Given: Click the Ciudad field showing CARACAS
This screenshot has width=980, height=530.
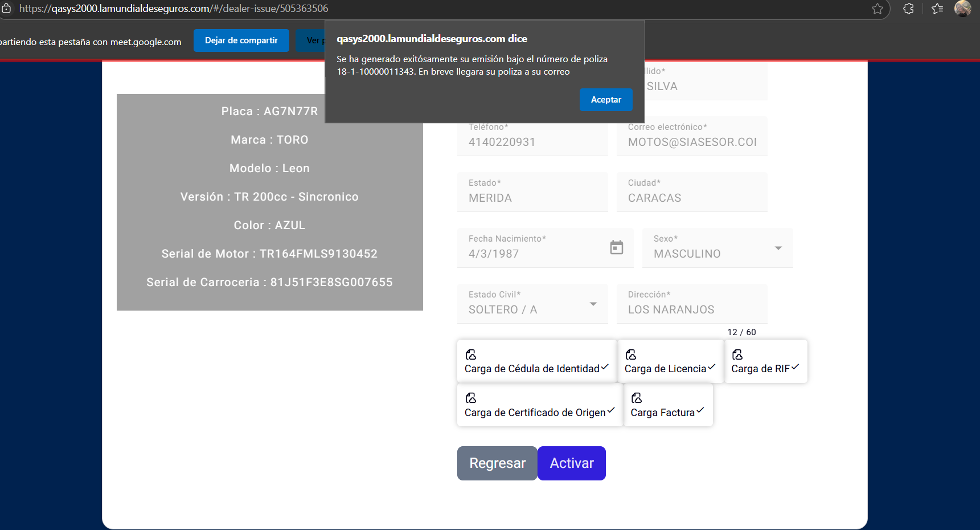Looking at the screenshot, I should (x=692, y=198).
